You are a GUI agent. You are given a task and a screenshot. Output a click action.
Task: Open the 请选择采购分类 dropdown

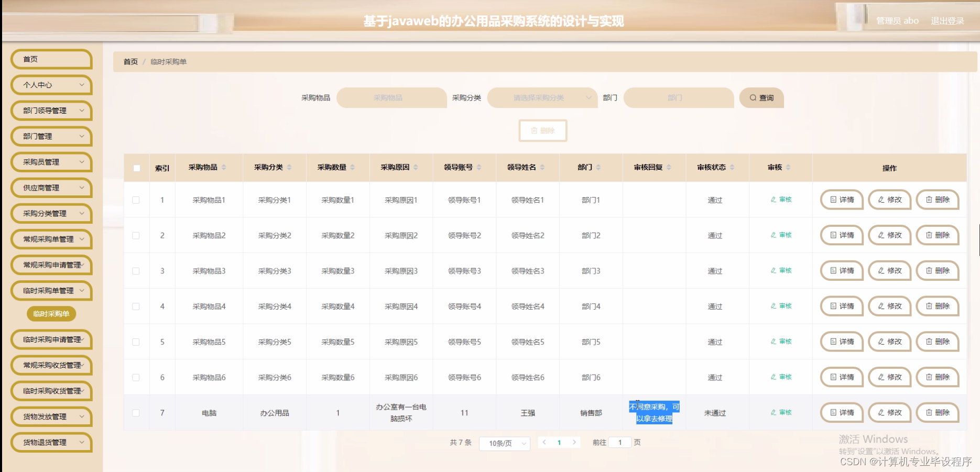(x=542, y=97)
